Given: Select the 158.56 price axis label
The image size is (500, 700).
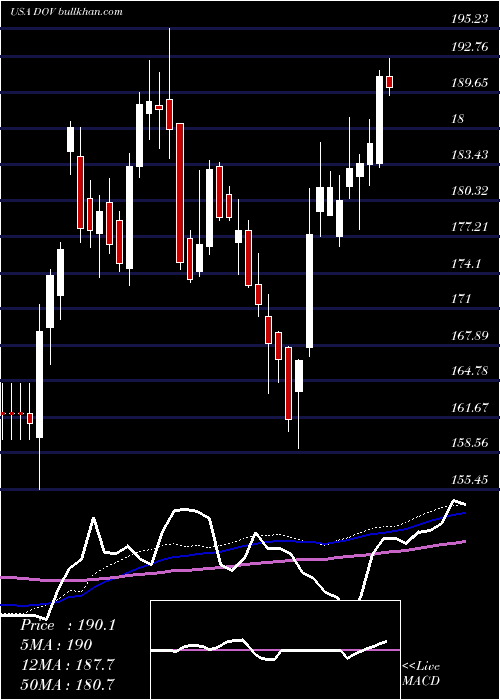Looking at the screenshot, I should coord(469,444).
